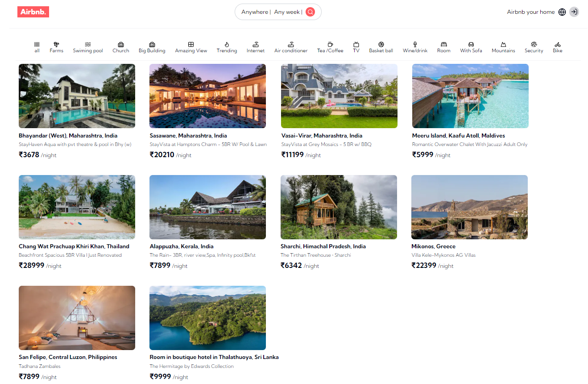This screenshot has height=384, width=588.
Task: View the Sharchi treehouse photo
Action: 339,207
